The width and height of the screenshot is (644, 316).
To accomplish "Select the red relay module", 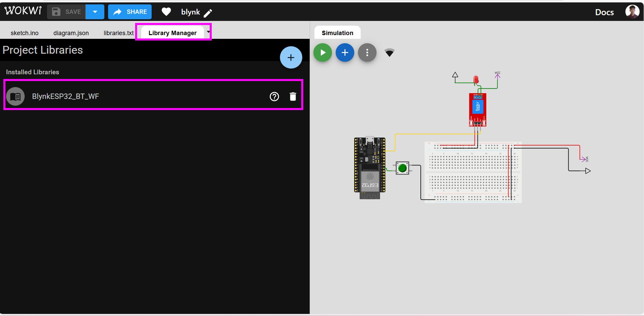I will click(478, 110).
